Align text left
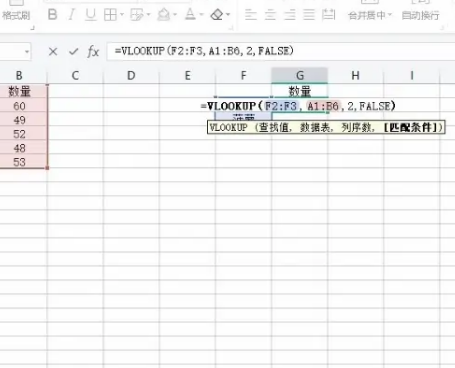The image size is (455, 368). pos(251,15)
